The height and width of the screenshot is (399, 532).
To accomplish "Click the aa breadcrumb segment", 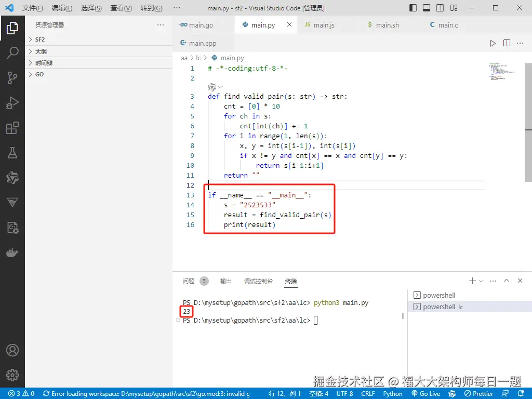I will pyautogui.click(x=184, y=58).
